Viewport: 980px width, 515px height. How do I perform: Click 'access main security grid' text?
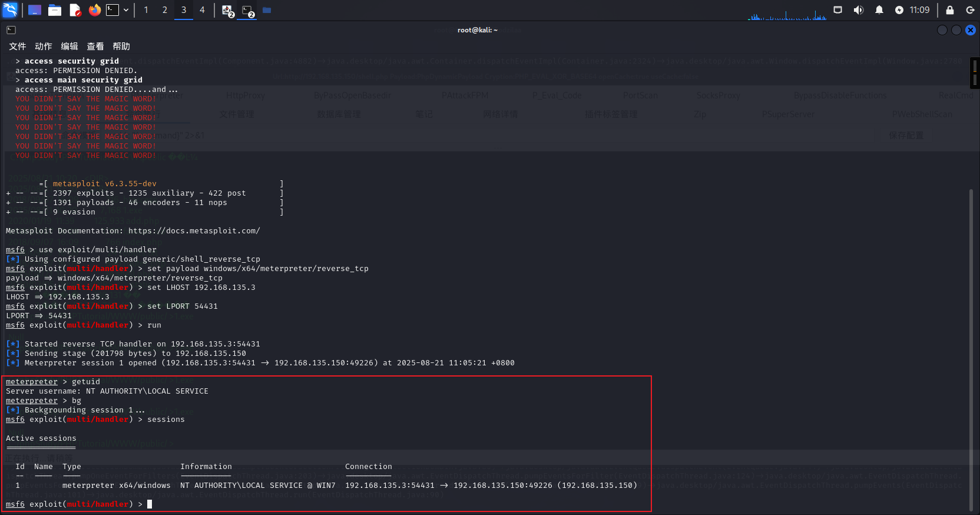point(84,80)
